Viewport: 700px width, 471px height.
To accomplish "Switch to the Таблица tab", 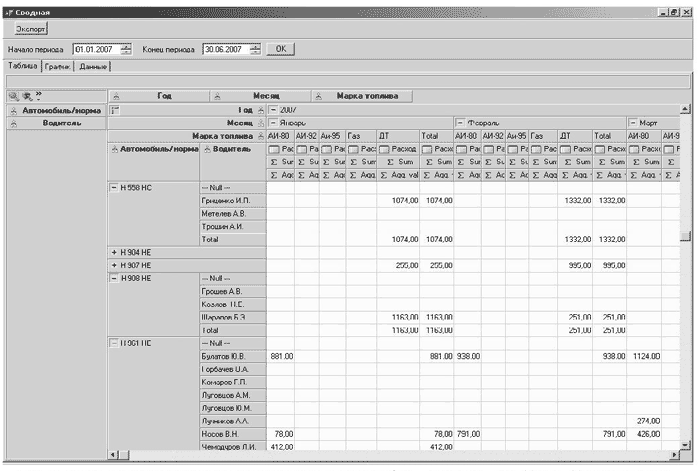I will 22,66.
